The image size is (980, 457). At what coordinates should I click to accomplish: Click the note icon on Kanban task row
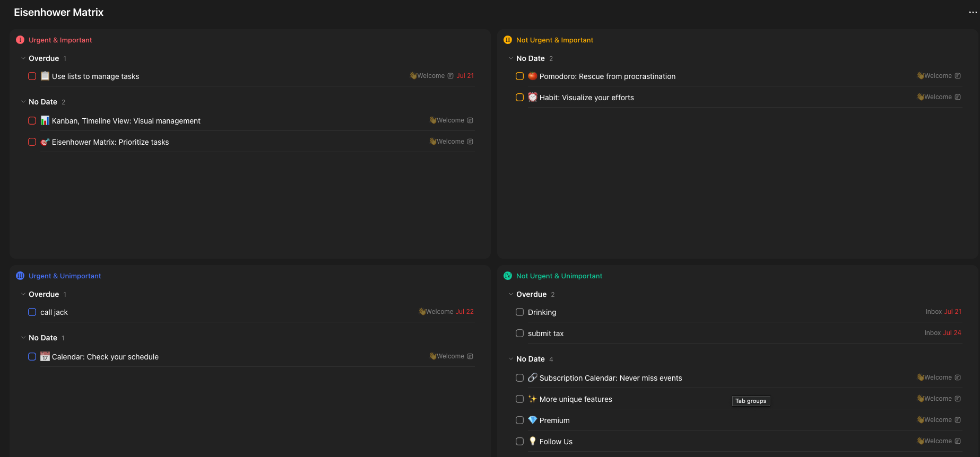coord(470,120)
